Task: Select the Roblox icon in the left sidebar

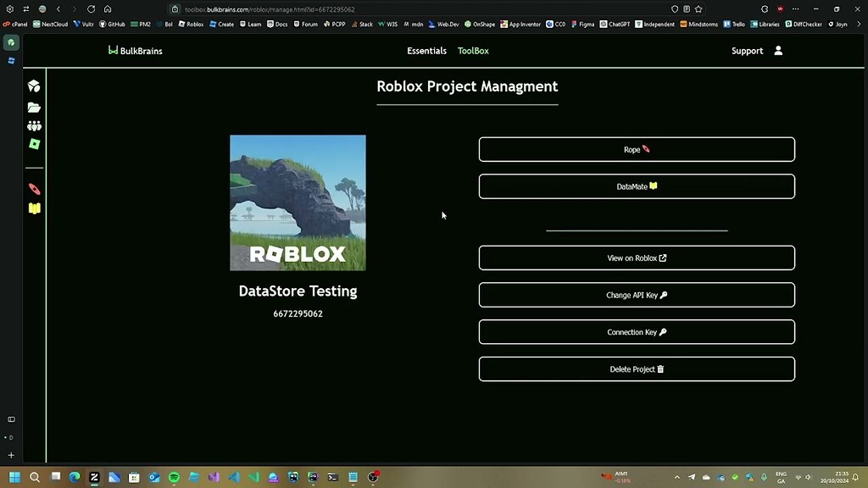Action: click(x=34, y=142)
